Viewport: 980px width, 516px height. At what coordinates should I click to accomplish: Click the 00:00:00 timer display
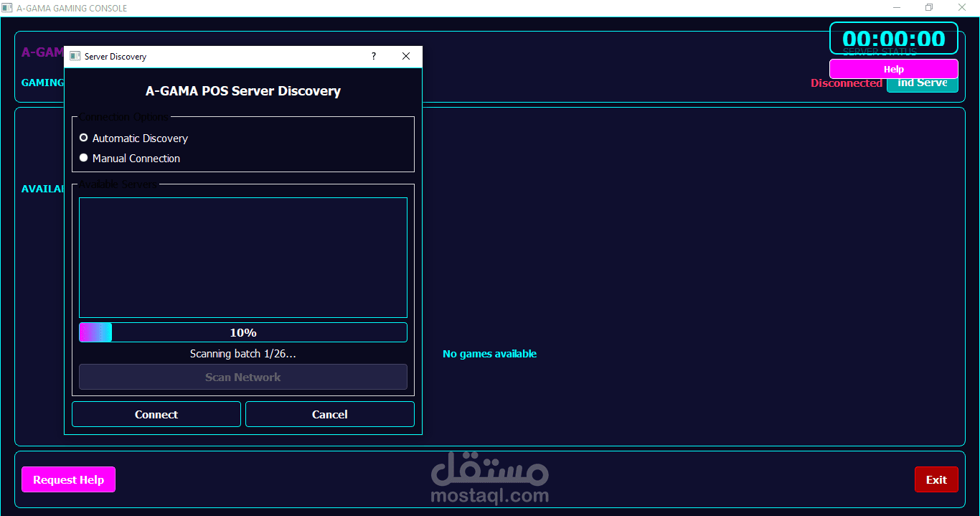(894, 38)
